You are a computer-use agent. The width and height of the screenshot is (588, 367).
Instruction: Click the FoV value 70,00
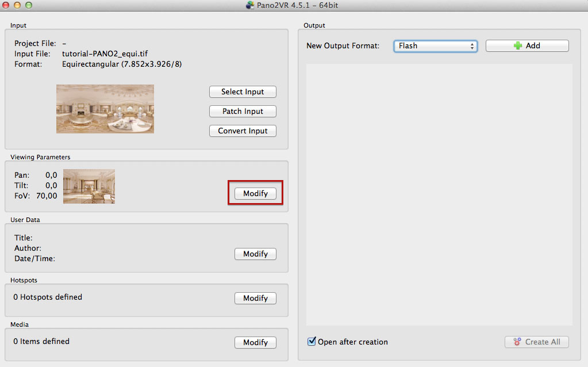click(47, 196)
